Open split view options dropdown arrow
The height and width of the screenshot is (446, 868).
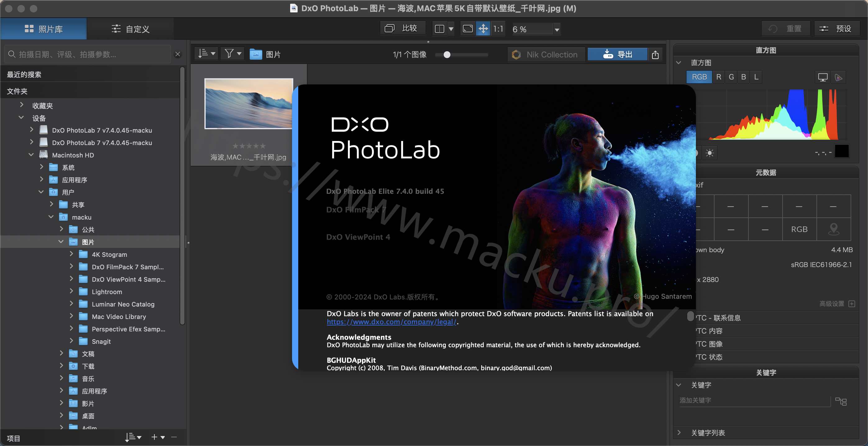pyautogui.click(x=451, y=29)
